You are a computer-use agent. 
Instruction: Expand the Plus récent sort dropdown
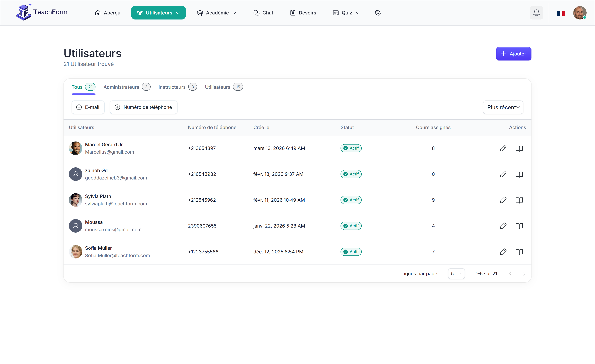(x=503, y=107)
